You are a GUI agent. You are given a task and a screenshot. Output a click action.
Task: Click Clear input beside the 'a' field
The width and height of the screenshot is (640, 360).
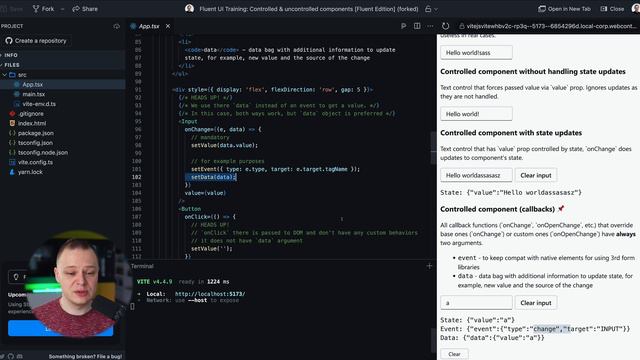point(536,303)
